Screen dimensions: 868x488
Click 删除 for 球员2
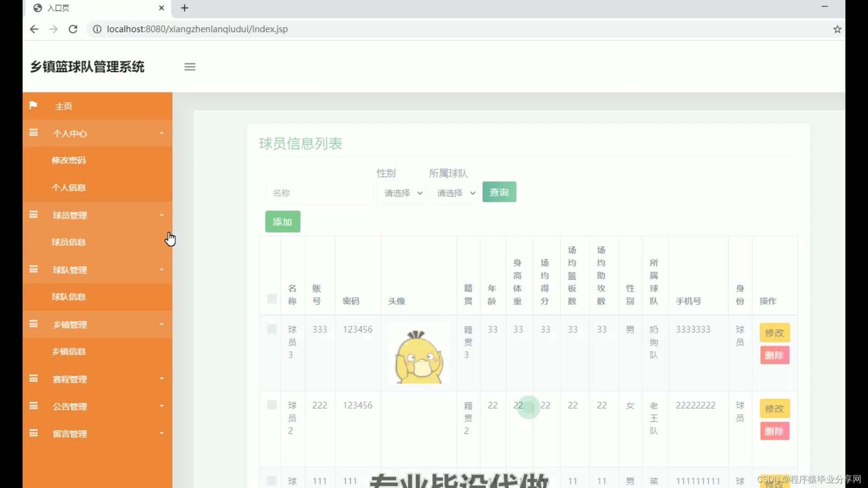774,432
